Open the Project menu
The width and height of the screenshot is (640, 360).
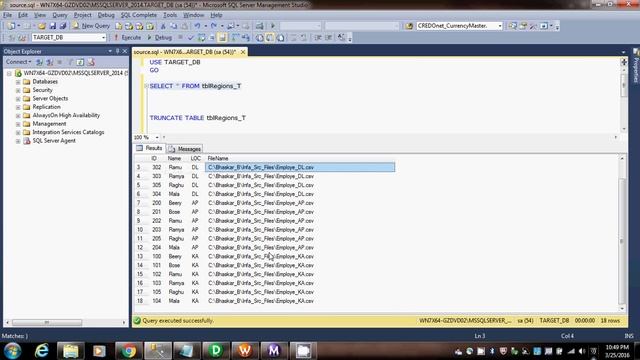pyautogui.click(x=82, y=15)
